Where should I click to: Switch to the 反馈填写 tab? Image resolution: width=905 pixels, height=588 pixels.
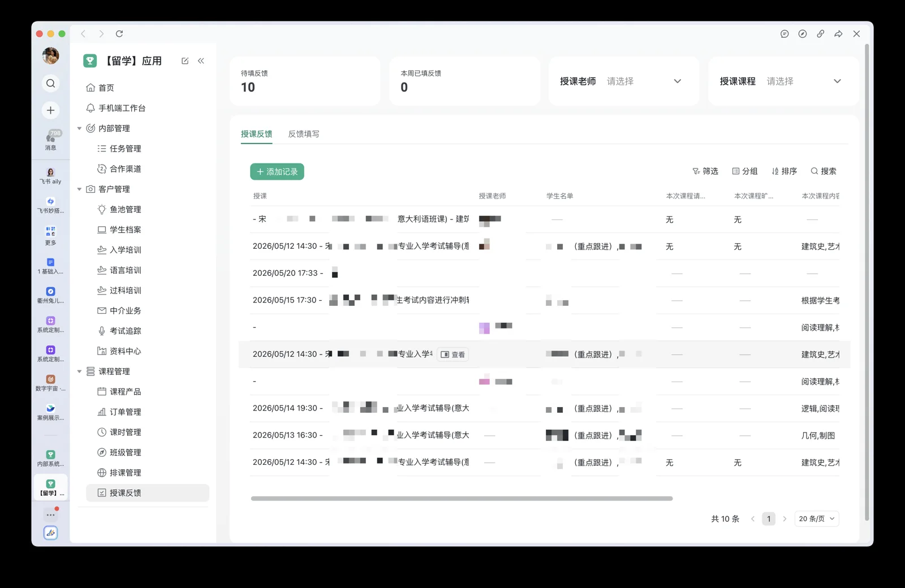[x=304, y=134]
